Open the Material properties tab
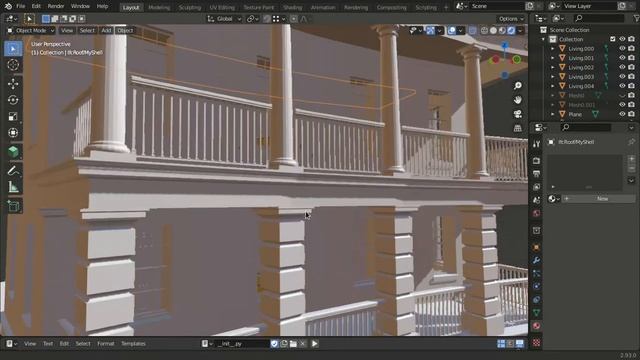Screen dimensions: 640x360 tap(536, 326)
